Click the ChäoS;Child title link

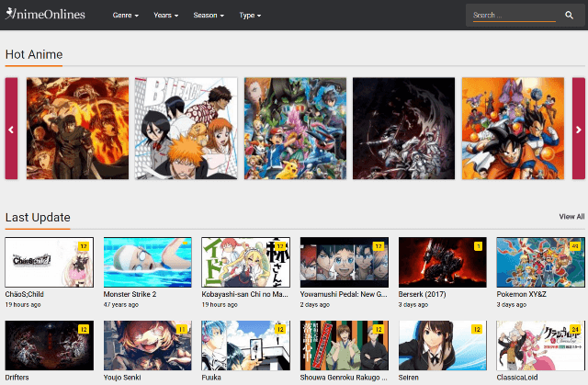click(x=25, y=294)
